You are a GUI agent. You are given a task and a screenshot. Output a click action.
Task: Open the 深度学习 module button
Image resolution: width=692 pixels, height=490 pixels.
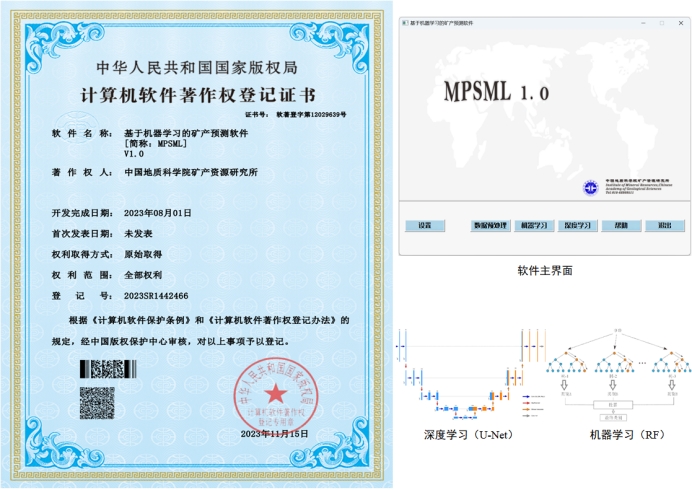click(x=578, y=226)
